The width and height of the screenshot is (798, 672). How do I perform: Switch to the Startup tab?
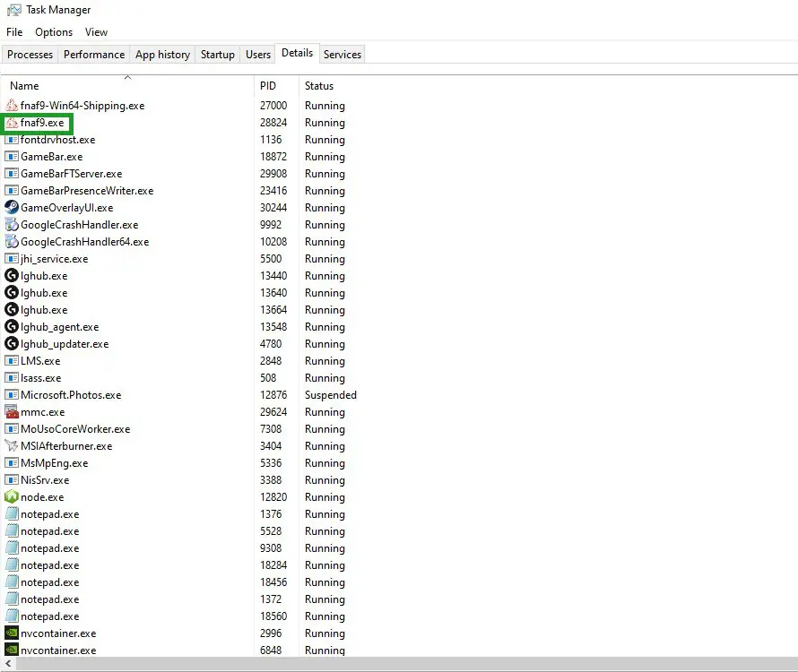(218, 55)
